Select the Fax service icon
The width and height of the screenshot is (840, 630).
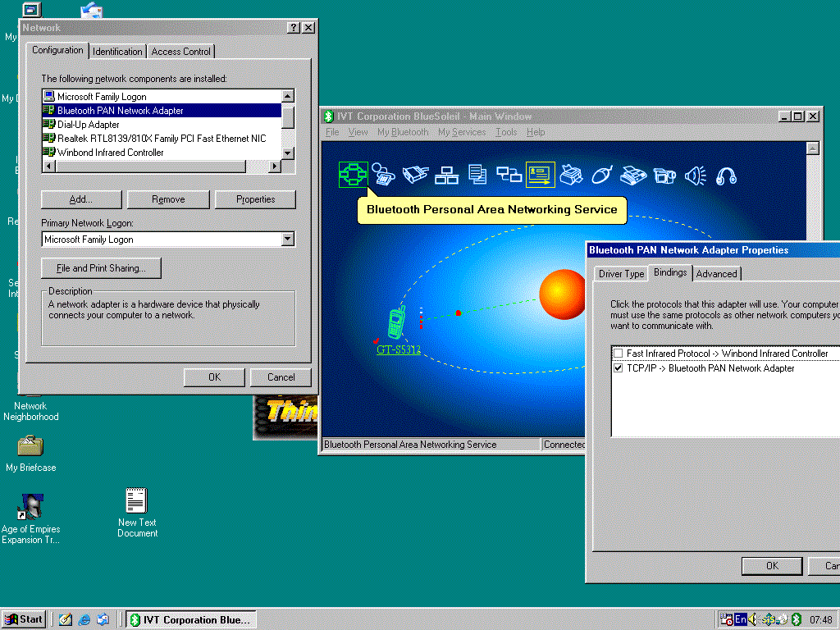click(633, 176)
